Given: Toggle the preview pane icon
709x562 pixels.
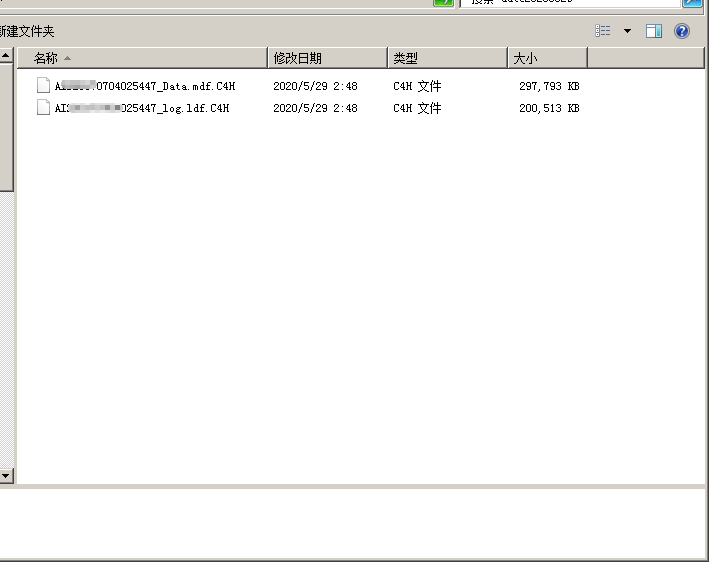Looking at the screenshot, I should [x=653, y=31].
